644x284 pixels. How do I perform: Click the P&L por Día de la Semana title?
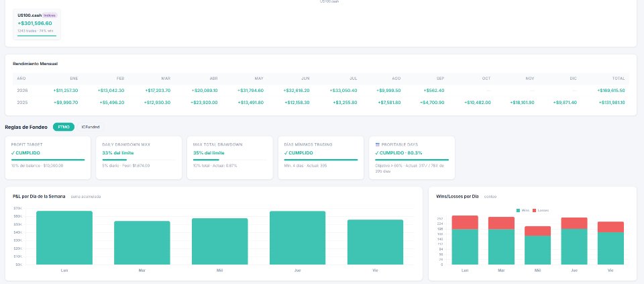[39, 197]
